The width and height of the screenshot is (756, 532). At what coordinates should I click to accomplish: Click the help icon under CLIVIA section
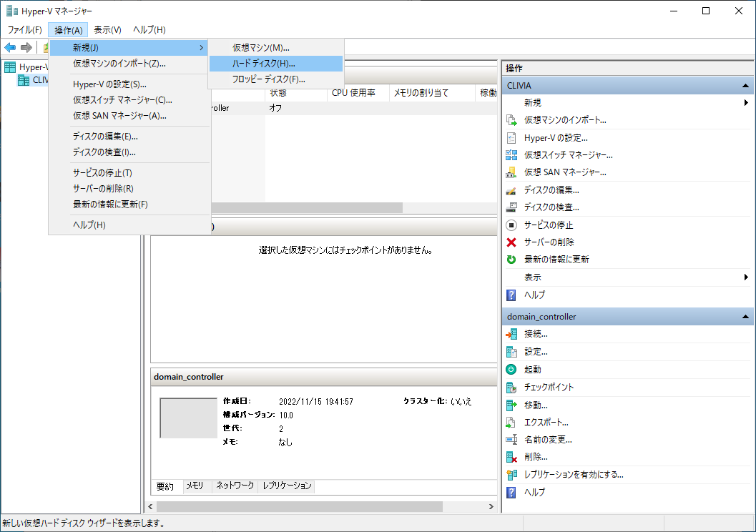pos(511,295)
